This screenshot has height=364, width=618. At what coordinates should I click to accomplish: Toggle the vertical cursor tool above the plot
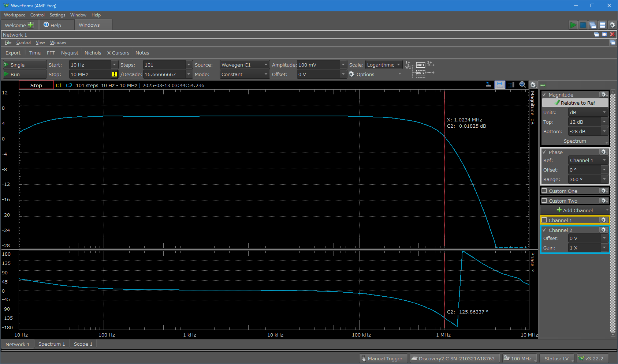point(511,85)
